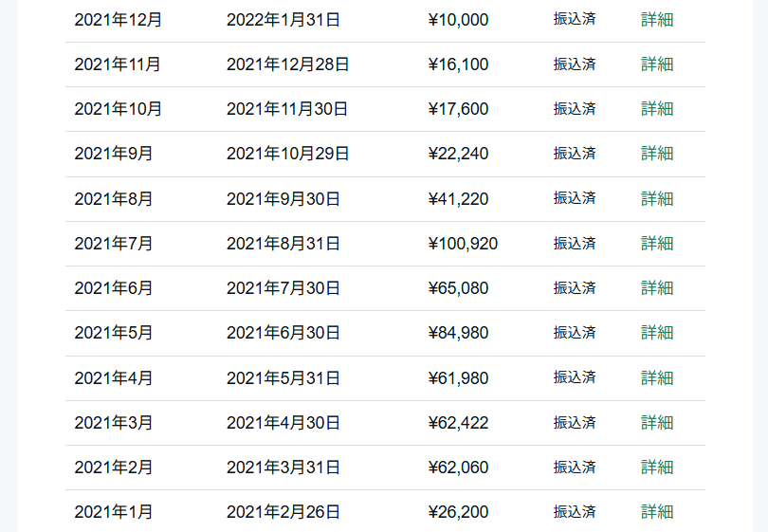View 詳細 for the ¥100,920 payment
768x532 pixels.
[657, 244]
